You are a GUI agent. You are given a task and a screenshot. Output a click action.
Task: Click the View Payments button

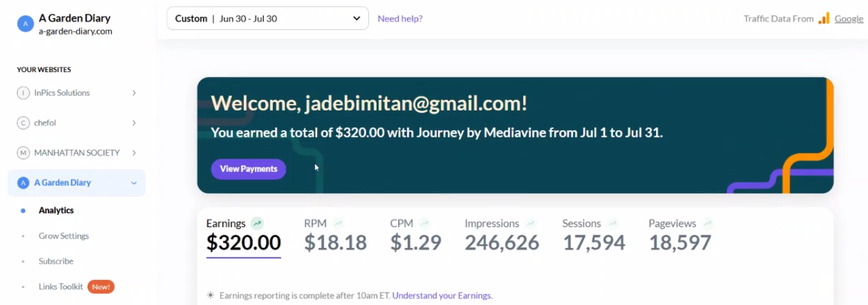point(248,169)
